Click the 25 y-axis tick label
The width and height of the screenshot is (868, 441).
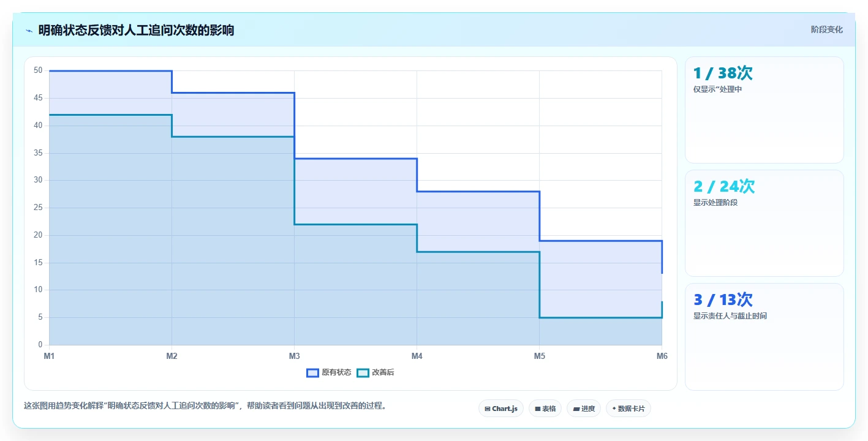pyautogui.click(x=38, y=208)
